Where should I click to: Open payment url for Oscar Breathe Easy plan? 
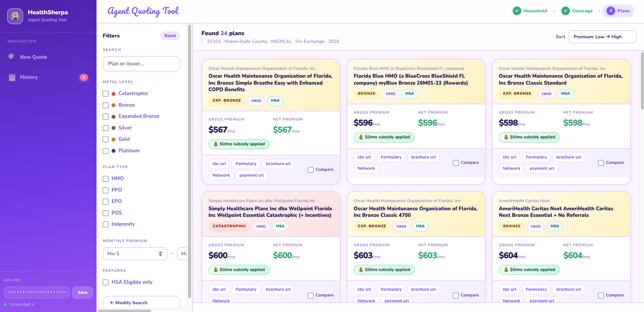point(252,176)
